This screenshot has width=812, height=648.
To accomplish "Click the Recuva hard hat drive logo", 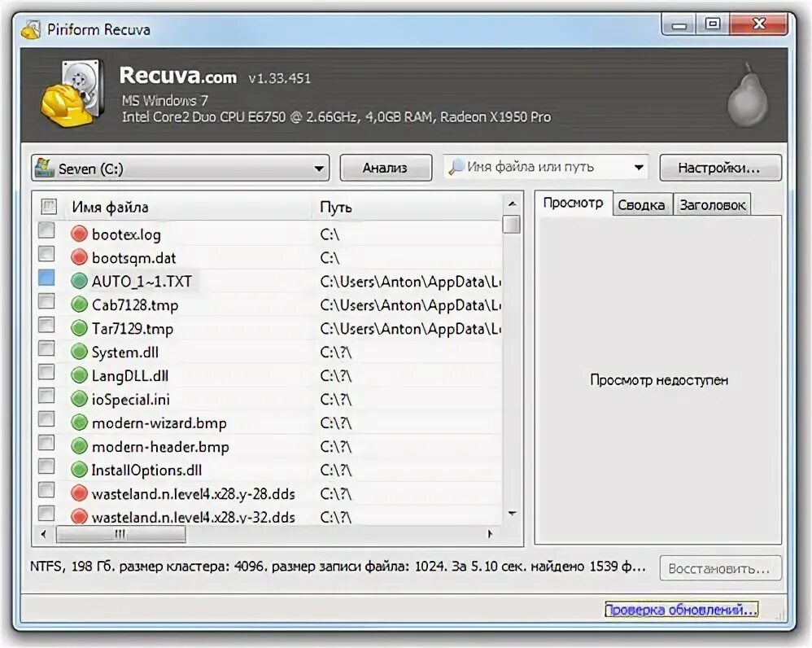I will [x=72, y=94].
